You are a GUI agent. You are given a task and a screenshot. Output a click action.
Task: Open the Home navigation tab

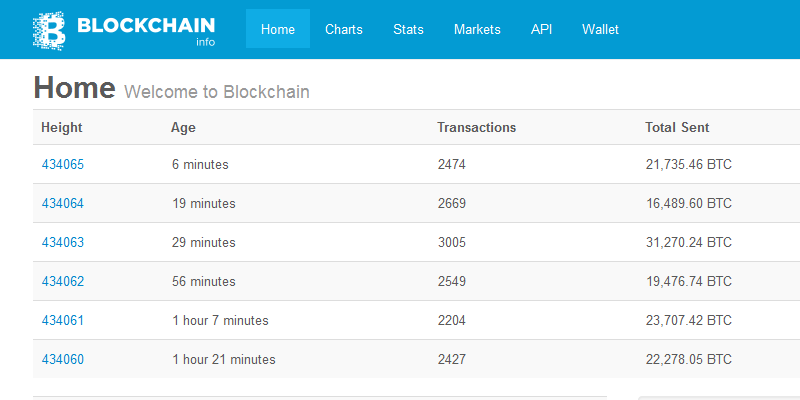(x=278, y=30)
